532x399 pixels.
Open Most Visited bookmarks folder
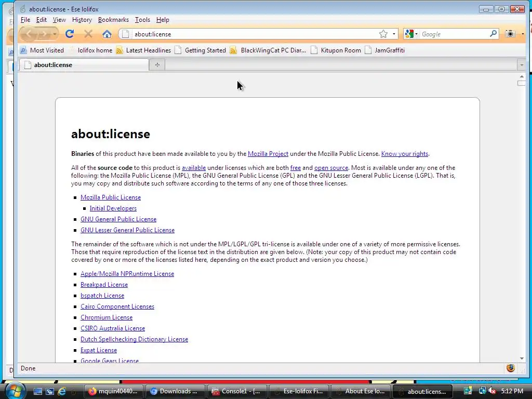42,50
